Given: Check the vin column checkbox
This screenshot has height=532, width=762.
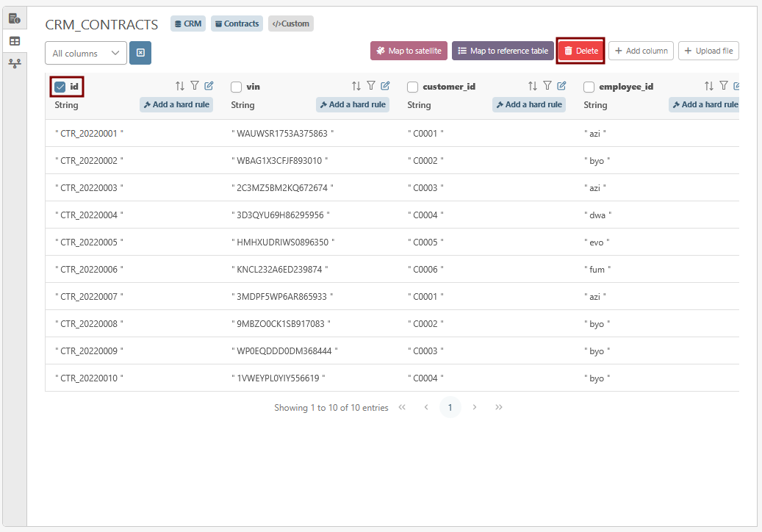Looking at the screenshot, I should tap(237, 87).
